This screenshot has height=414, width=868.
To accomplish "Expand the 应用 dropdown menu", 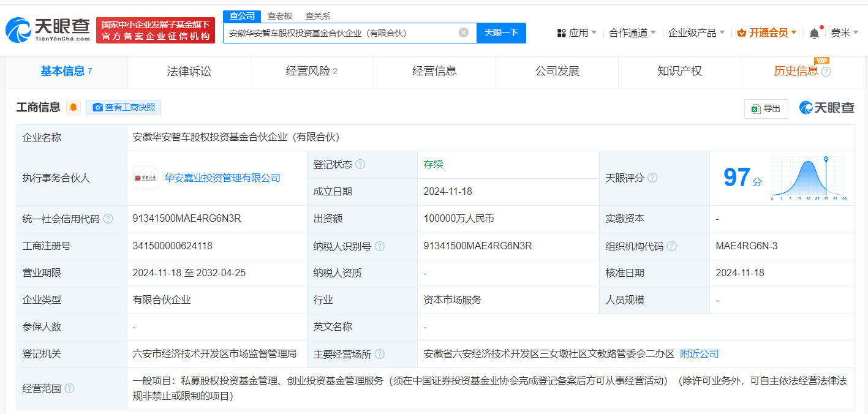I will click(x=577, y=33).
